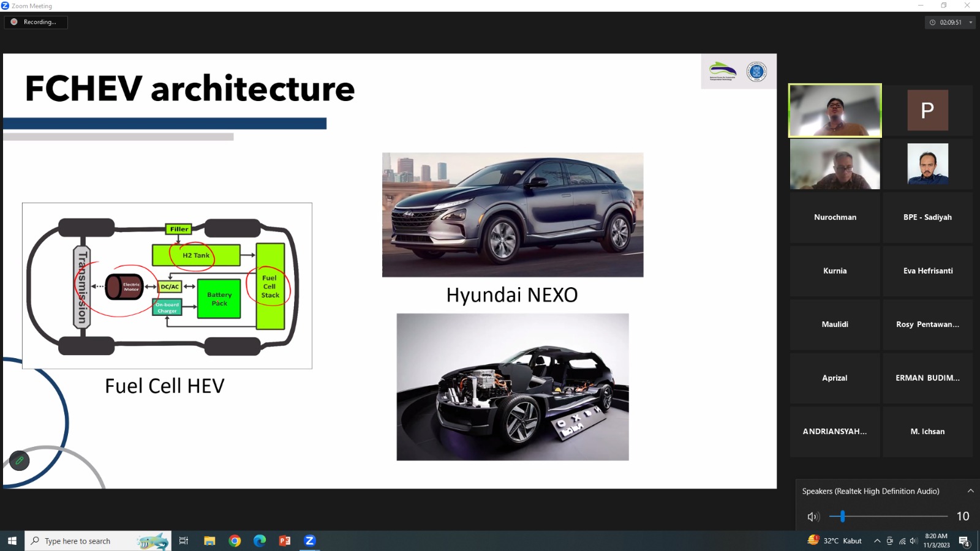Click the Hyundai NEXO car photo
The width and height of the screenshot is (980, 551).
pyautogui.click(x=513, y=215)
